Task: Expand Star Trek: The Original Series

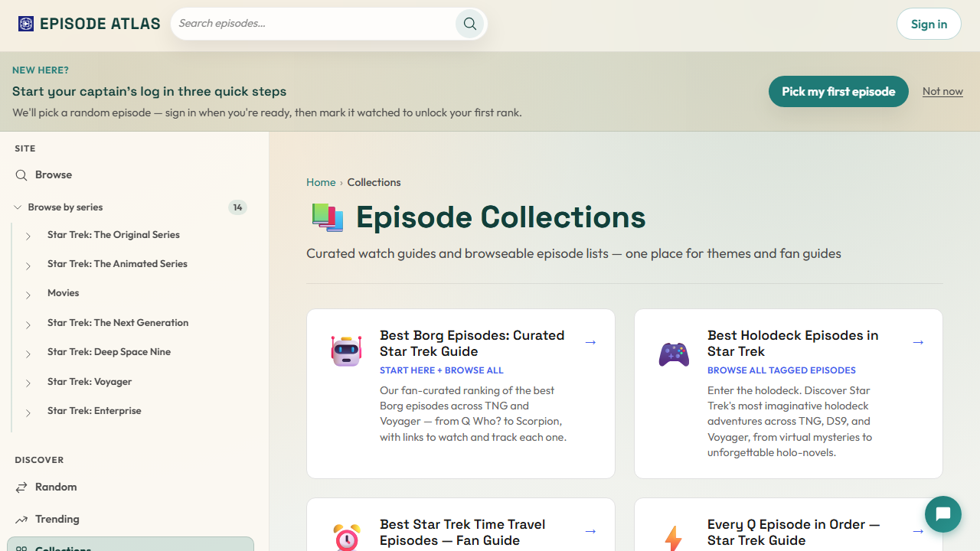Action: click(28, 236)
